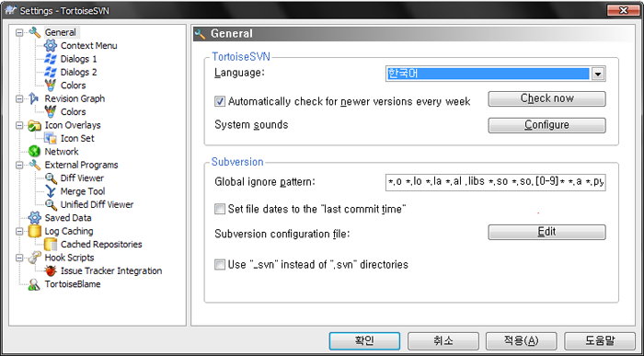The width and height of the screenshot is (644, 356).
Task: Select Saved Data in the tree
Action: [x=68, y=218]
